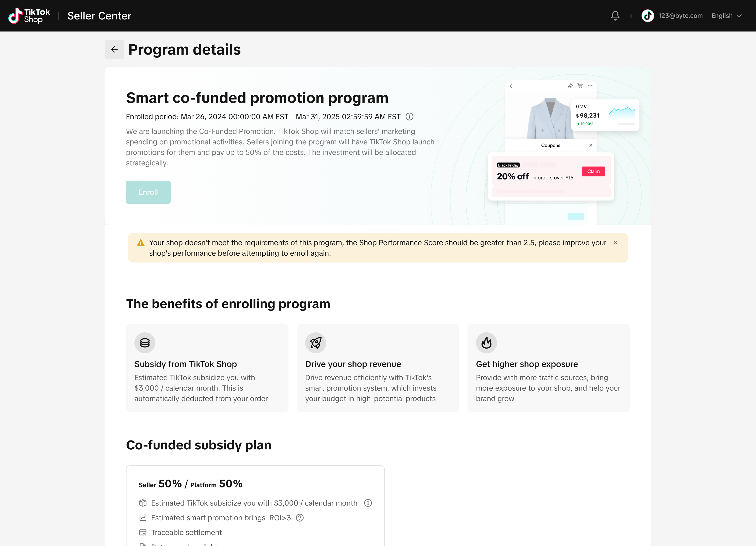Click the GMV $98,231 stats card
This screenshot has width=756, height=546.
[605, 115]
